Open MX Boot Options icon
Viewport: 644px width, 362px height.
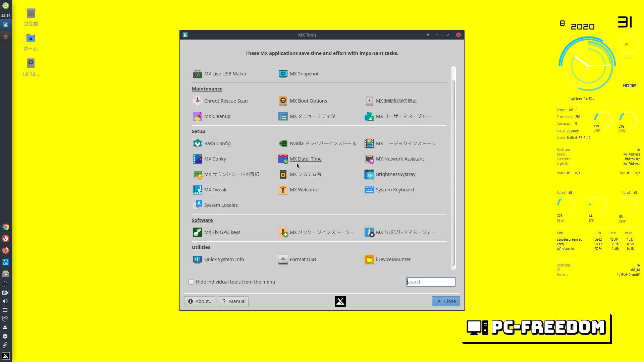(x=283, y=101)
